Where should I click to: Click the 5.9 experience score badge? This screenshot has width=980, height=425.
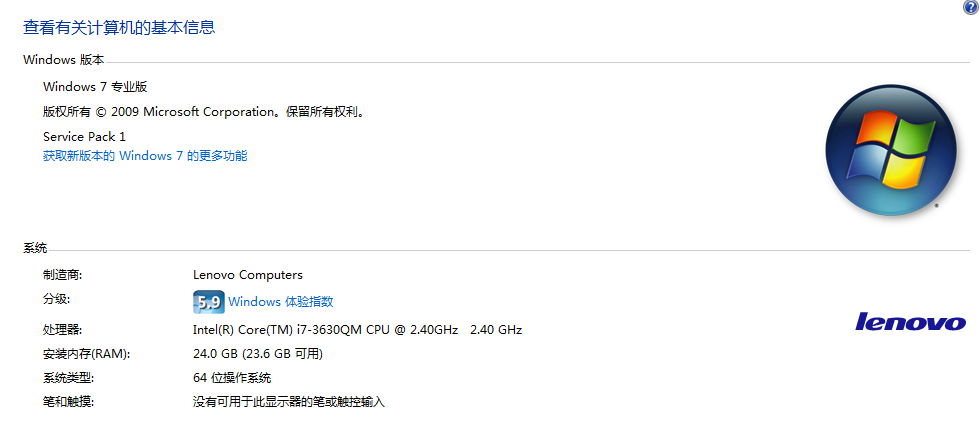(x=209, y=302)
